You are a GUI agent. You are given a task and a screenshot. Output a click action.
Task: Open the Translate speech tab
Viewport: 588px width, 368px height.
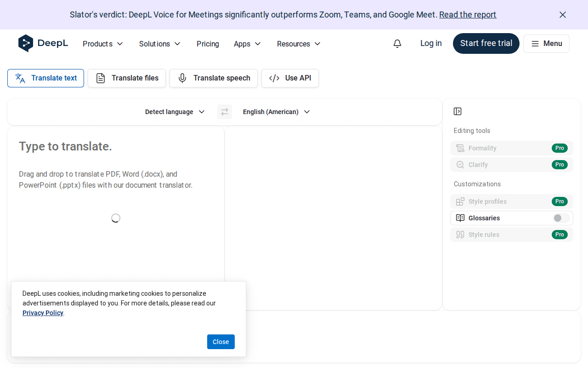pyautogui.click(x=214, y=78)
